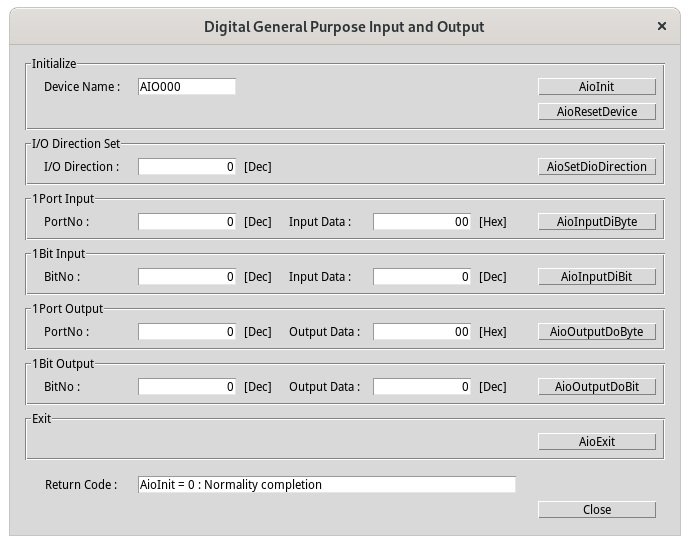Close the dialog with title bar X
The height and width of the screenshot is (545, 690).
pos(662,27)
